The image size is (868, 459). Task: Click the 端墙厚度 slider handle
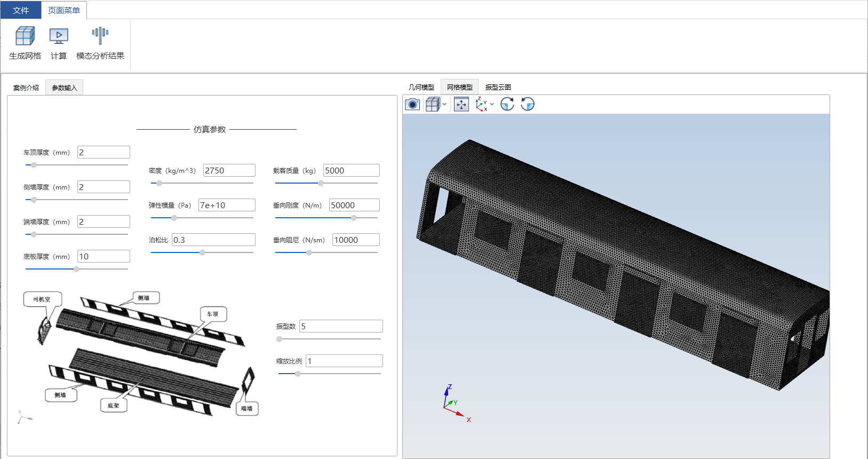pyautogui.click(x=34, y=234)
